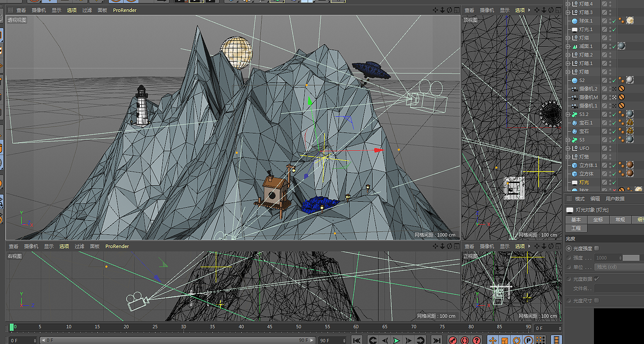
Task: Click the four-viewport toggle icon in perspective view
Action: pos(457,9)
